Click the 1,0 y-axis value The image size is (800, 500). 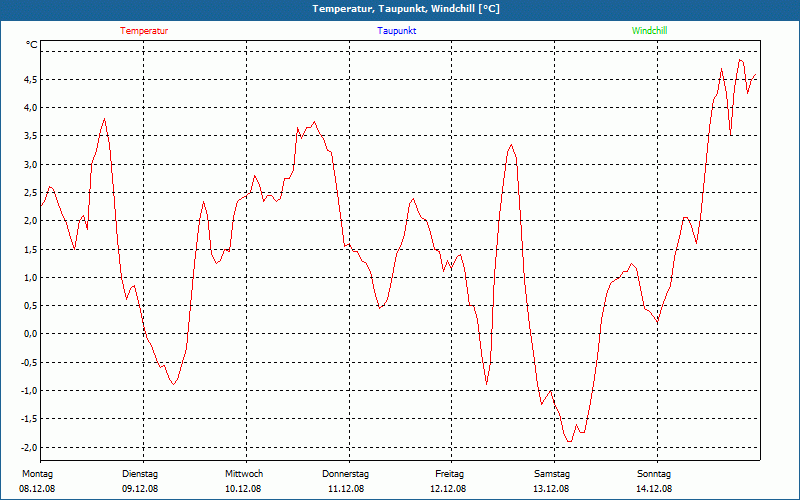[31, 278]
